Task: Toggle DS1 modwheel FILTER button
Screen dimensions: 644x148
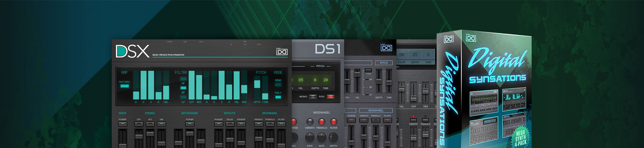Action: 333,121
